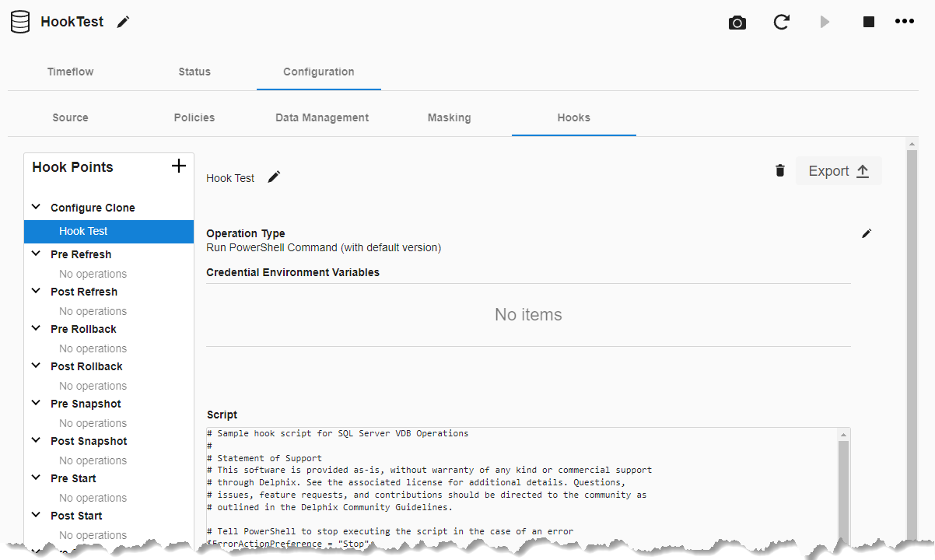Select the Hooks sub-tab

point(574,117)
